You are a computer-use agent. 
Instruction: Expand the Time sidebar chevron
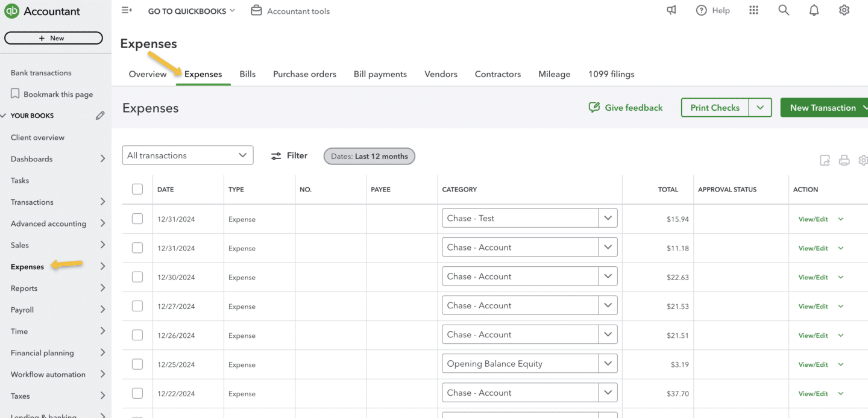[x=102, y=331]
